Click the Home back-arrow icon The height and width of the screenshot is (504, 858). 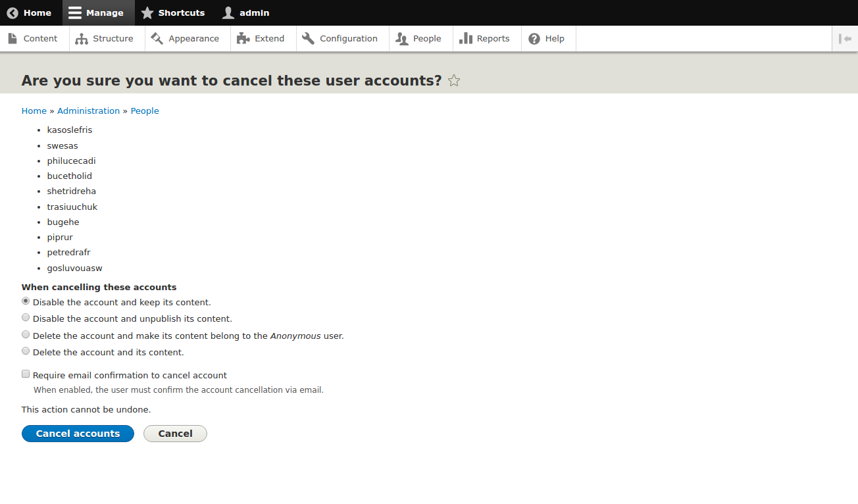(13, 13)
